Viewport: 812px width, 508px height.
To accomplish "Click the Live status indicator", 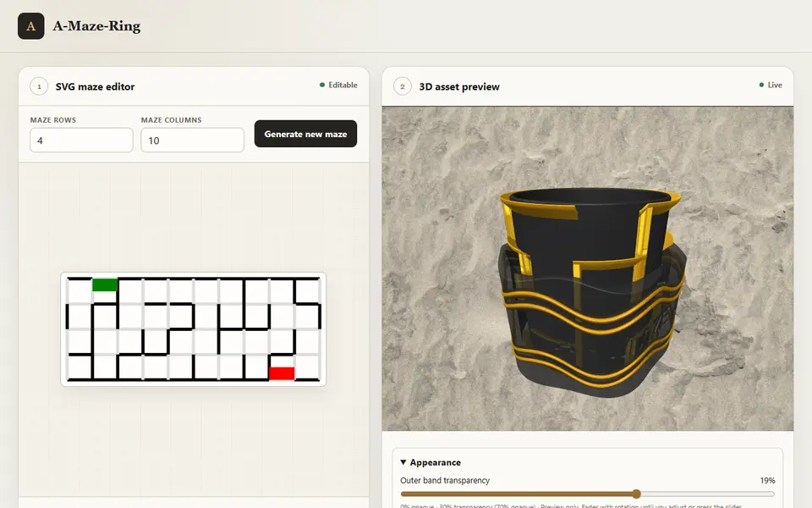I will point(771,85).
